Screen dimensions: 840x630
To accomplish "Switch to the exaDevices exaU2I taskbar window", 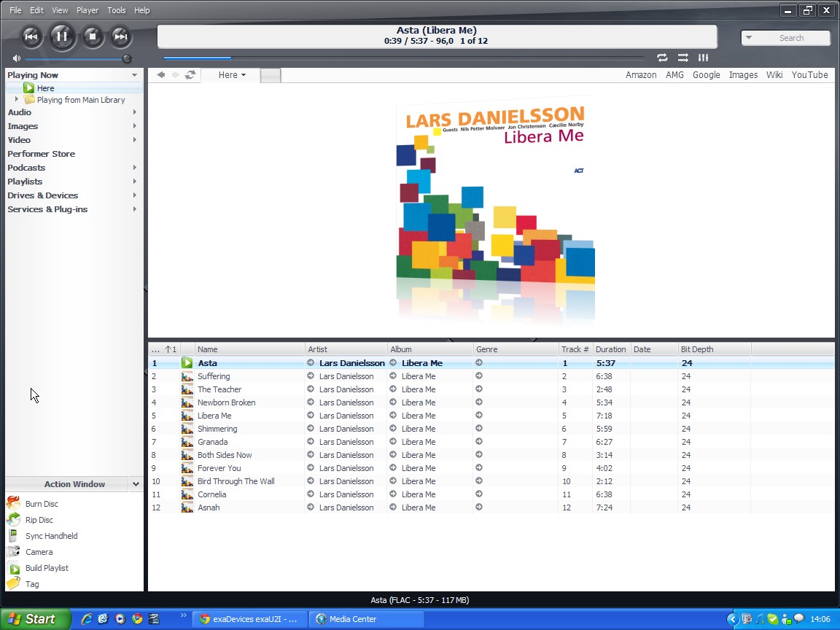I will (250, 619).
